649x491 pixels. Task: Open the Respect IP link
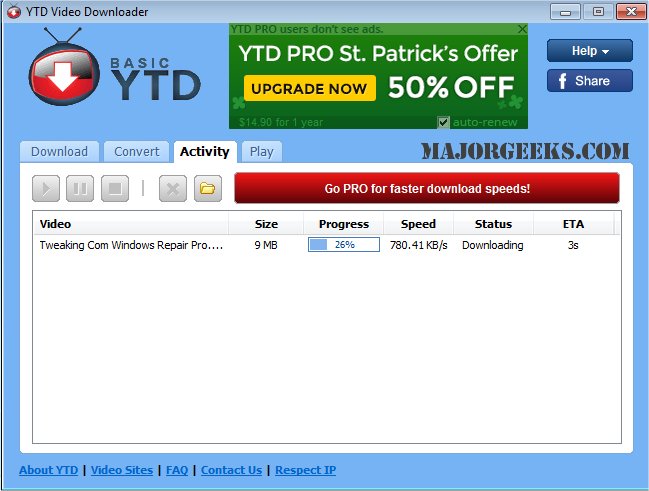click(x=305, y=470)
